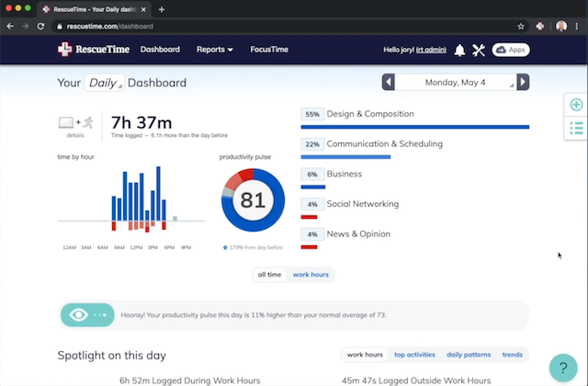588x386 pixels.
Task: Click the RescueTime logo
Action: coord(94,50)
